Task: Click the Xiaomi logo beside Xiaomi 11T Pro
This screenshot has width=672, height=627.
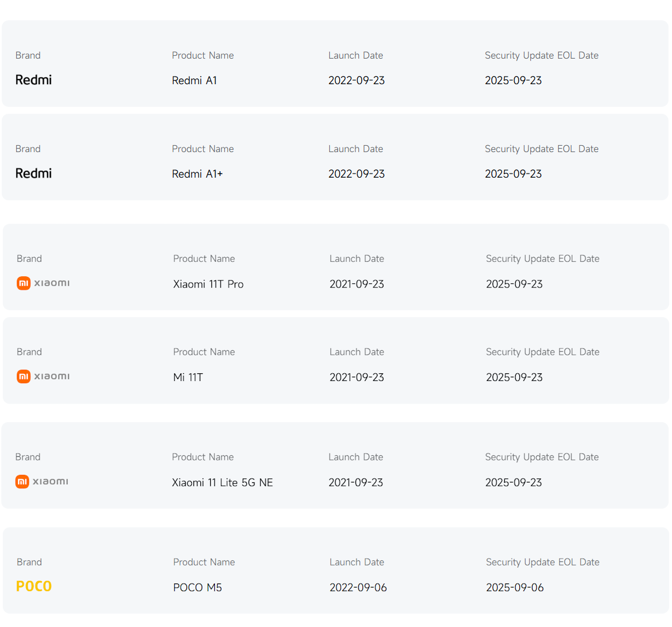Action: pyautogui.click(x=43, y=283)
